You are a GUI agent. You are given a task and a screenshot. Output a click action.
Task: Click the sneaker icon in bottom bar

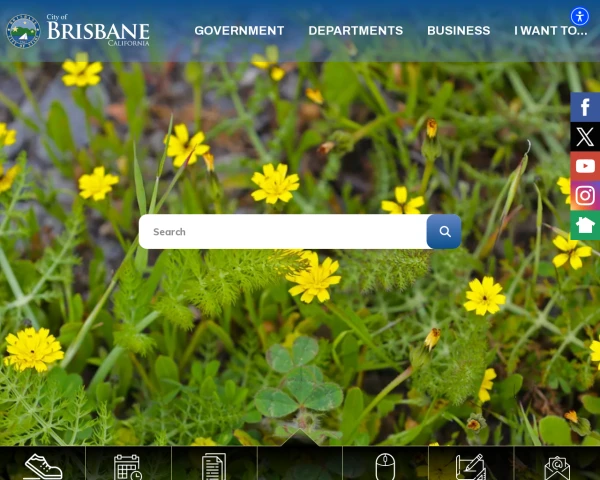(43, 465)
